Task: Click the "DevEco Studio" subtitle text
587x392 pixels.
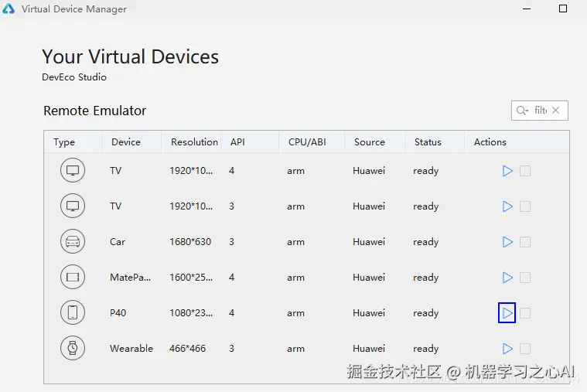Action: click(x=74, y=77)
